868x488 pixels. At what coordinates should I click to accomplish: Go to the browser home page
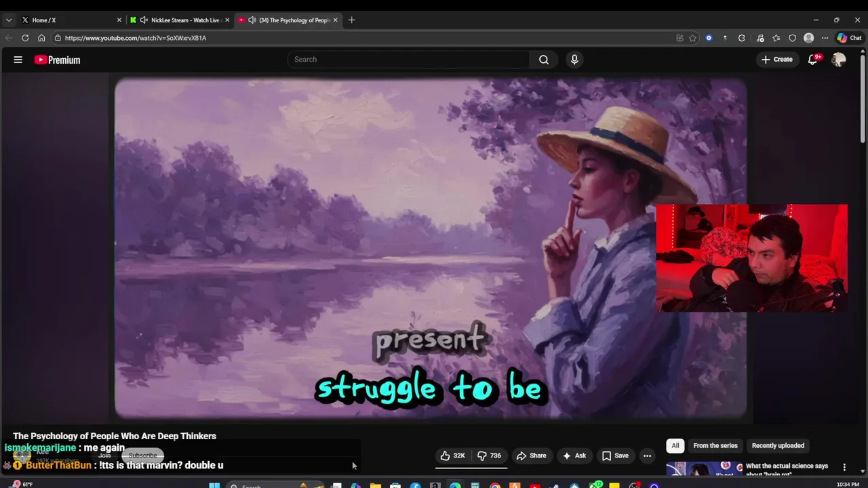point(41,38)
